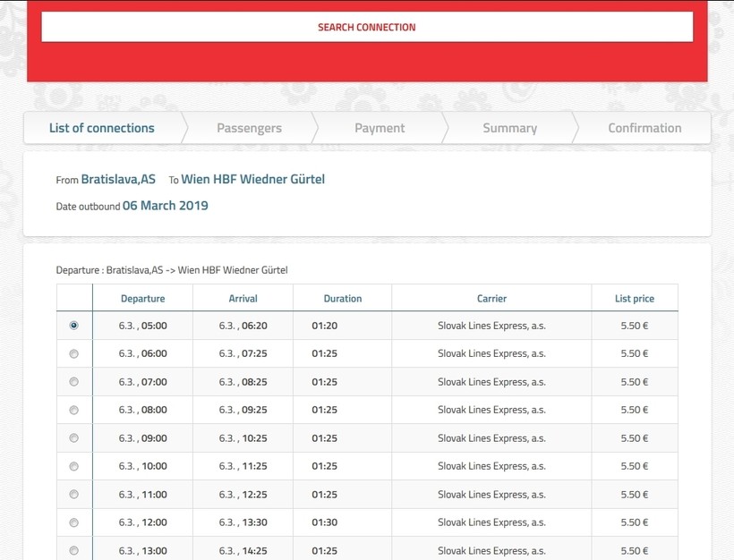Screen dimensions: 734x560
Task: Select the 13:00 departure radio button
Action: point(74,551)
